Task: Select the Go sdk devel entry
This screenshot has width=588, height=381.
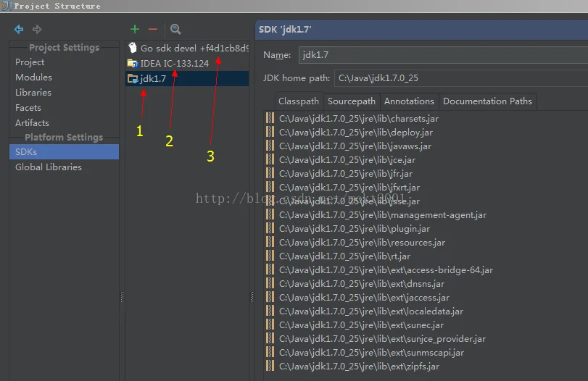Action: tap(187, 49)
